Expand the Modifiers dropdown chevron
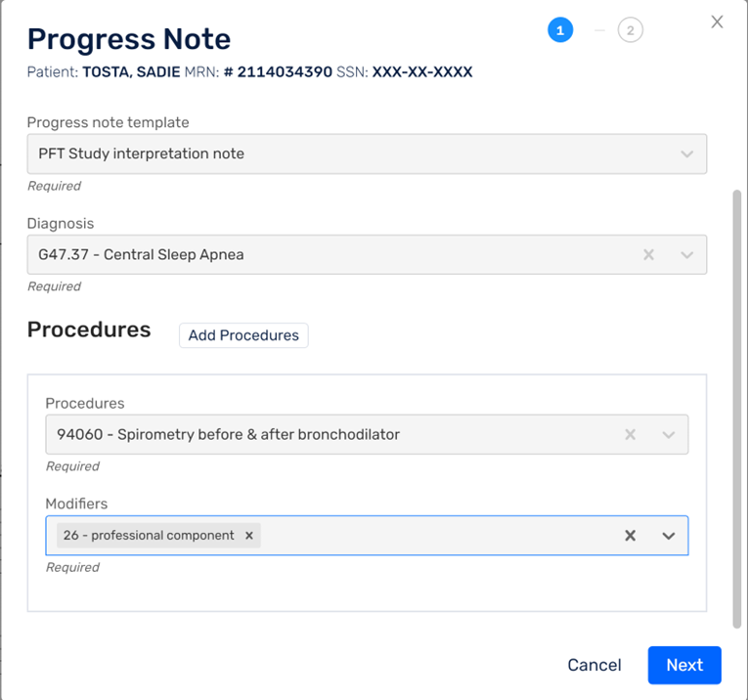Viewport: 748px width, 700px height. pyautogui.click(x=669, y=536)
